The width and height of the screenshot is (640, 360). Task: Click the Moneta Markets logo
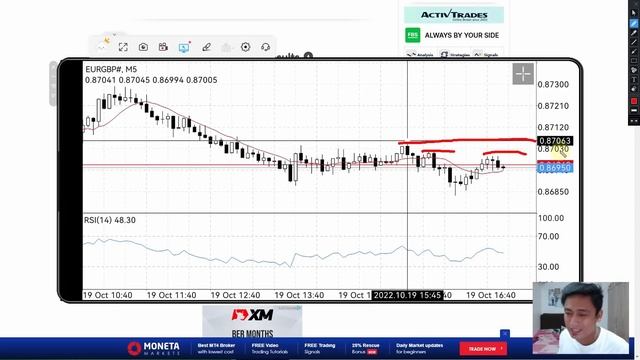pos(153,349)
